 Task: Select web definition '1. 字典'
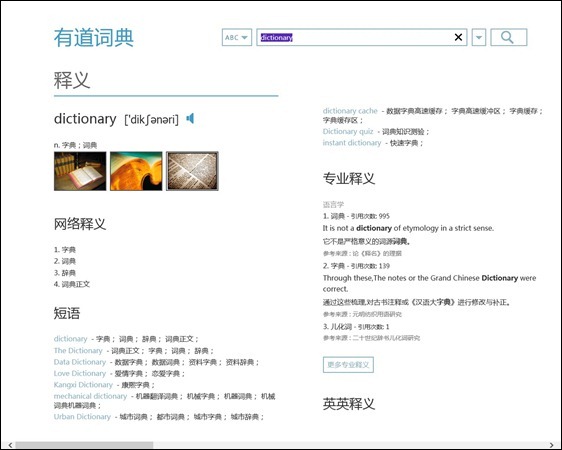coord(65,250)
